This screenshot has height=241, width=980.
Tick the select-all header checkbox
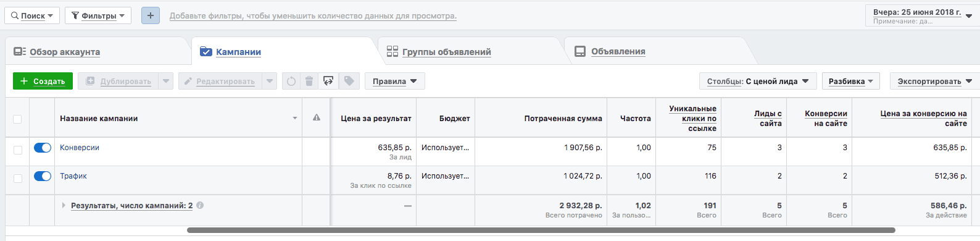tap(17, 119)
